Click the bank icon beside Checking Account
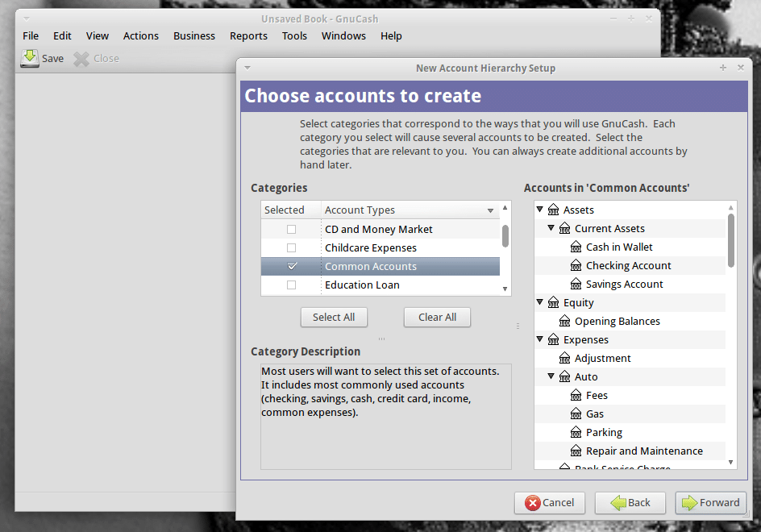Screen dimensions: 761x532 coord(576,266)
